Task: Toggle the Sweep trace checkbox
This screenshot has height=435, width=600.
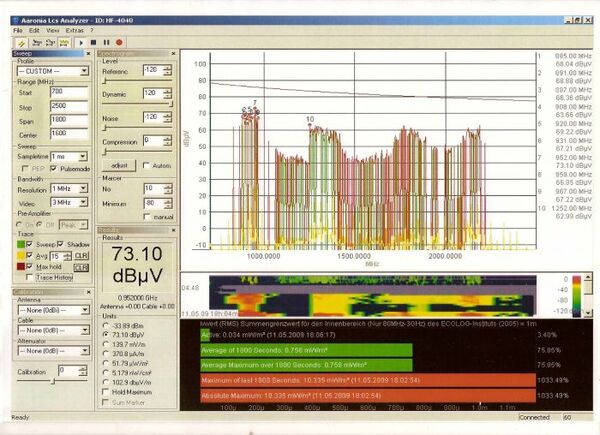Action: (29, 244)
